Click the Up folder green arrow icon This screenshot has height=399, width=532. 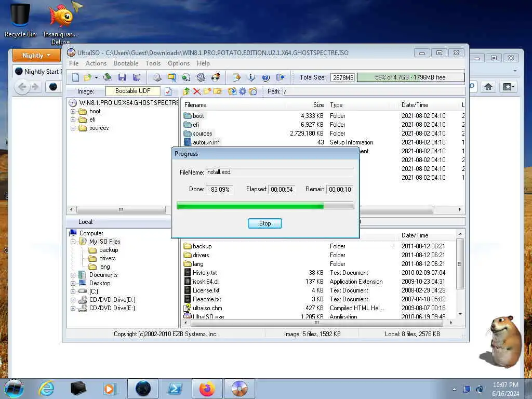click(x=186, y=91)
